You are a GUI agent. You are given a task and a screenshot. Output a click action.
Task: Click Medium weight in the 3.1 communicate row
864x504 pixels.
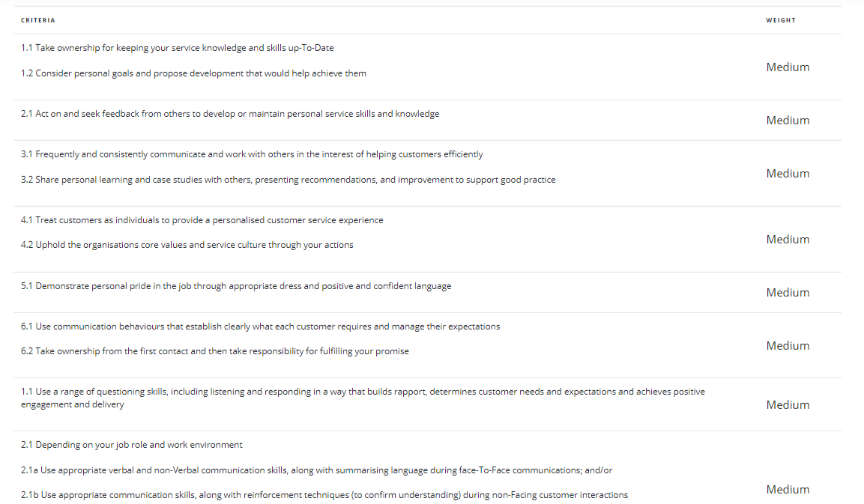[788, 174]
